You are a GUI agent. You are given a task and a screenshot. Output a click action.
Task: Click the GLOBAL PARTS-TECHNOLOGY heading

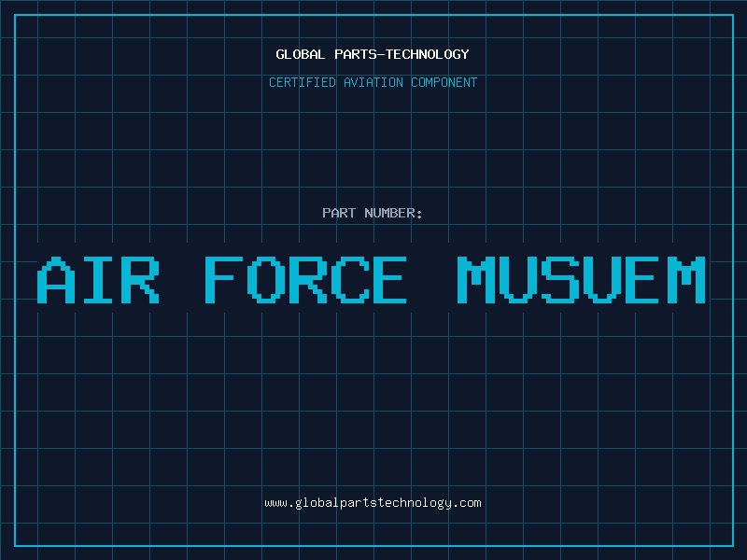tap(373, 54)
